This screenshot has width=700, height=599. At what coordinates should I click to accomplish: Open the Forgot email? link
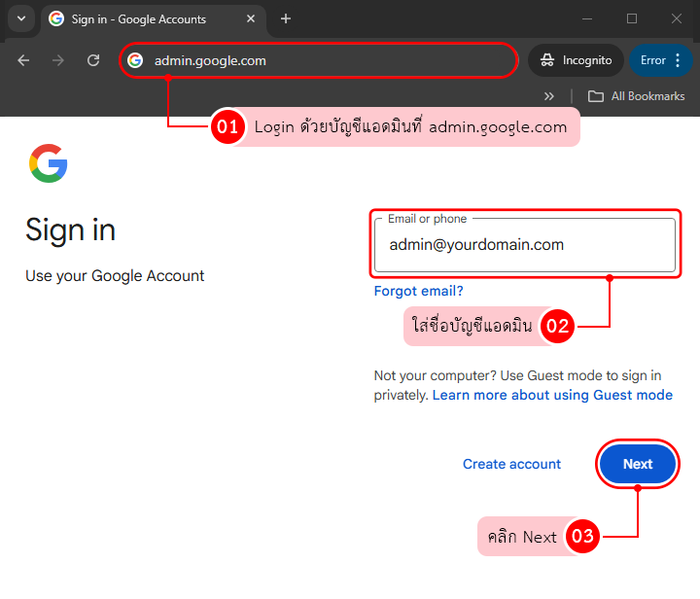[x=418, y=291]
